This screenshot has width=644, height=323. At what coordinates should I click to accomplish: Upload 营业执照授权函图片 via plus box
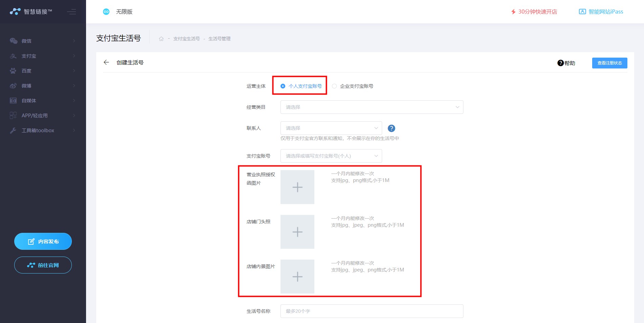click(x=297, y=187)
